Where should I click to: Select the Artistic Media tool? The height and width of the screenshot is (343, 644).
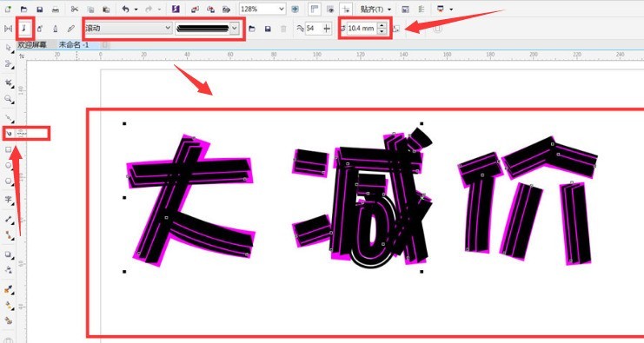(9, 134)
